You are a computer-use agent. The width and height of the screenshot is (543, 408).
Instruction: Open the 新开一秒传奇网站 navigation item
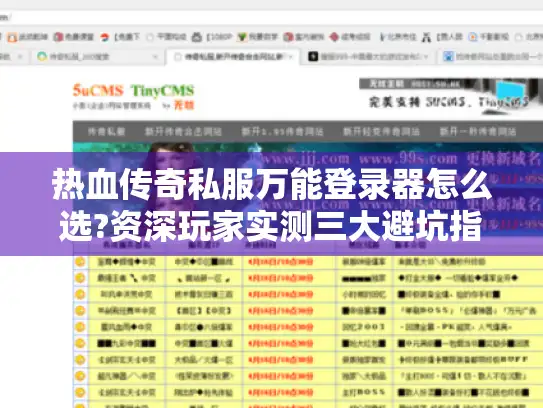coord(478,132)
